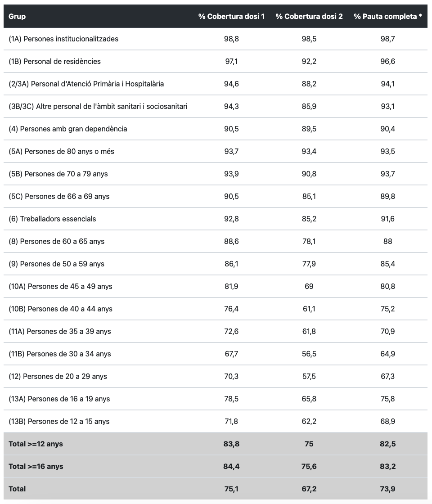Select the Total >=12 anys row label
This screenshot has height=504, width=432.
click(36, 444)
